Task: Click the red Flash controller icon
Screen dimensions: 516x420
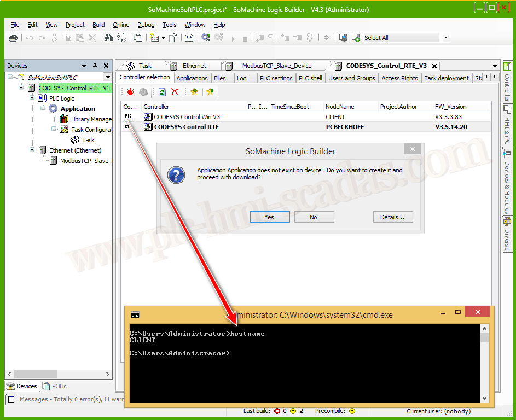Action: [130, 92]
